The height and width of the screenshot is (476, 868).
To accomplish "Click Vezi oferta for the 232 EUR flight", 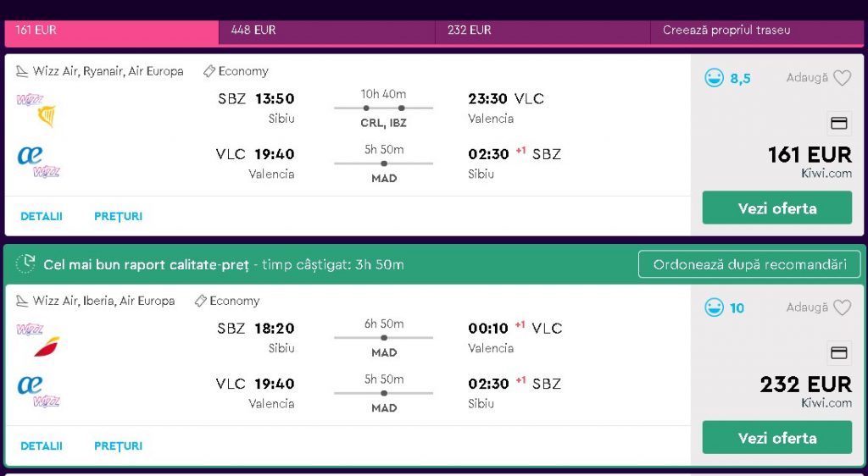I will point(777,437).
